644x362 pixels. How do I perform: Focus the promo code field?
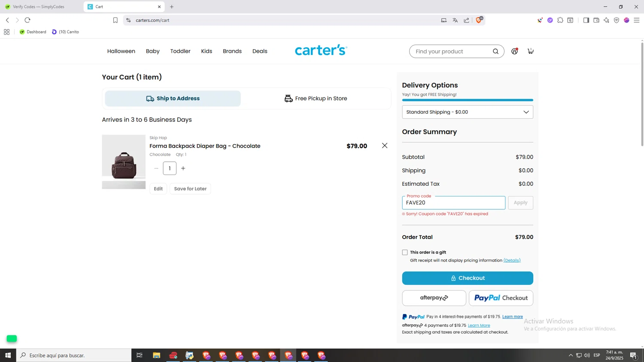454,202
